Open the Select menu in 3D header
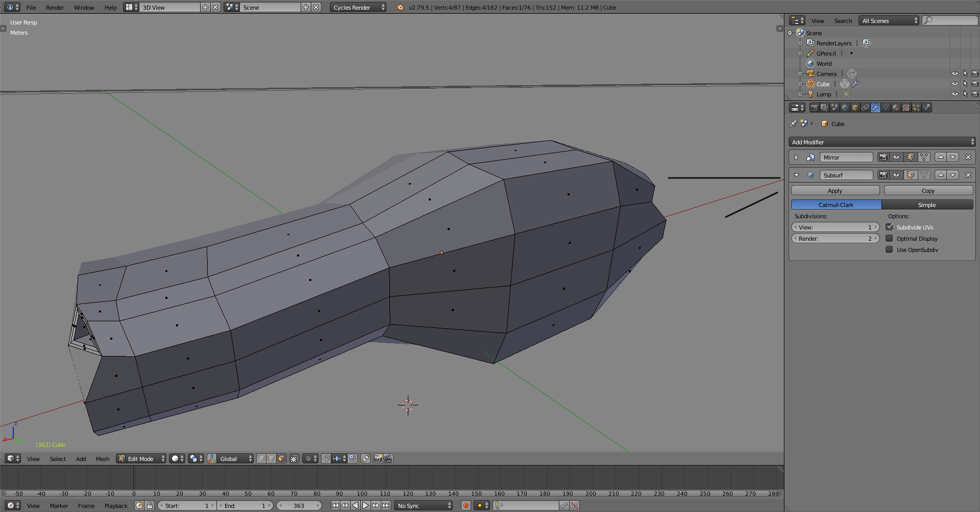The height and width of the screenshot is (512, 980). click(58, 458)
